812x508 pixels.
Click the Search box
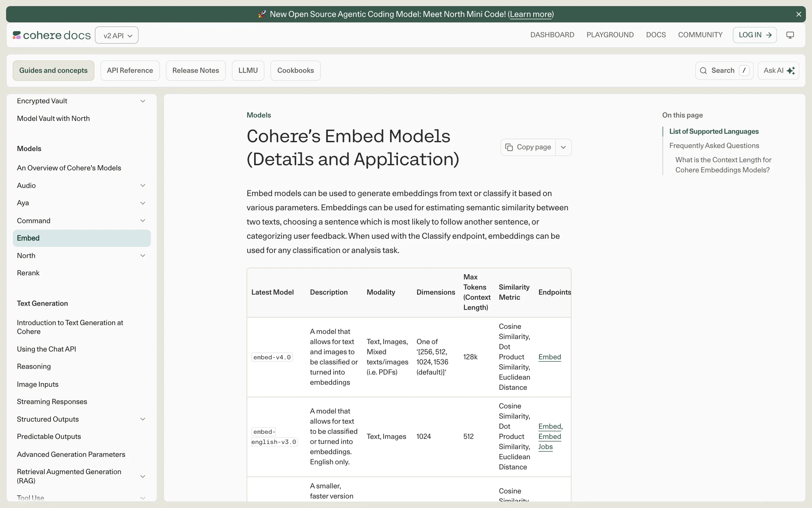coord(724,70)
